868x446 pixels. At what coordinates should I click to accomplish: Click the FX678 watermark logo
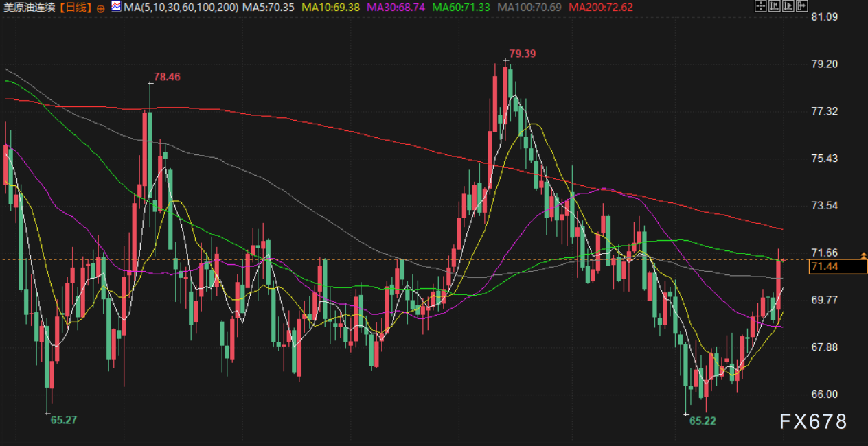click(x=813, y=421)
